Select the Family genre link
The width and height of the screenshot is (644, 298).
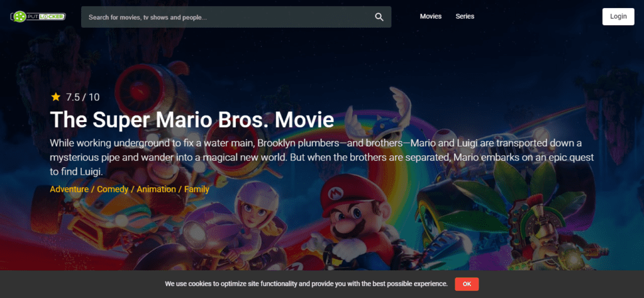(x=196, y=189)
